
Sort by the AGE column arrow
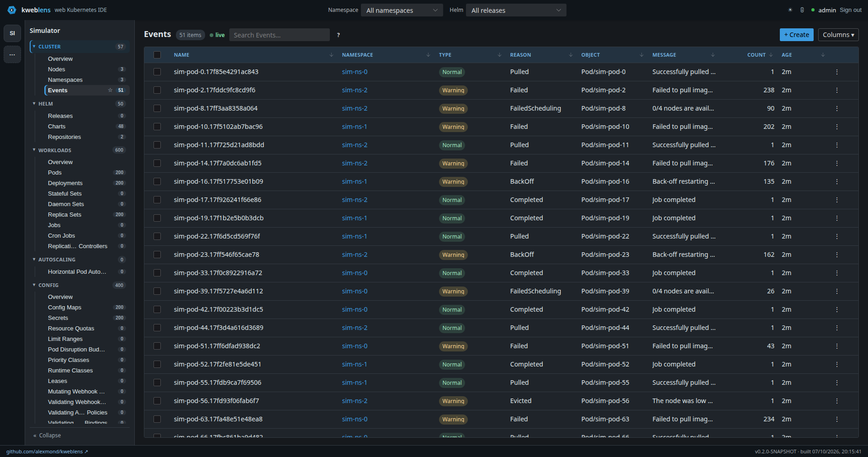coord(823,55)
